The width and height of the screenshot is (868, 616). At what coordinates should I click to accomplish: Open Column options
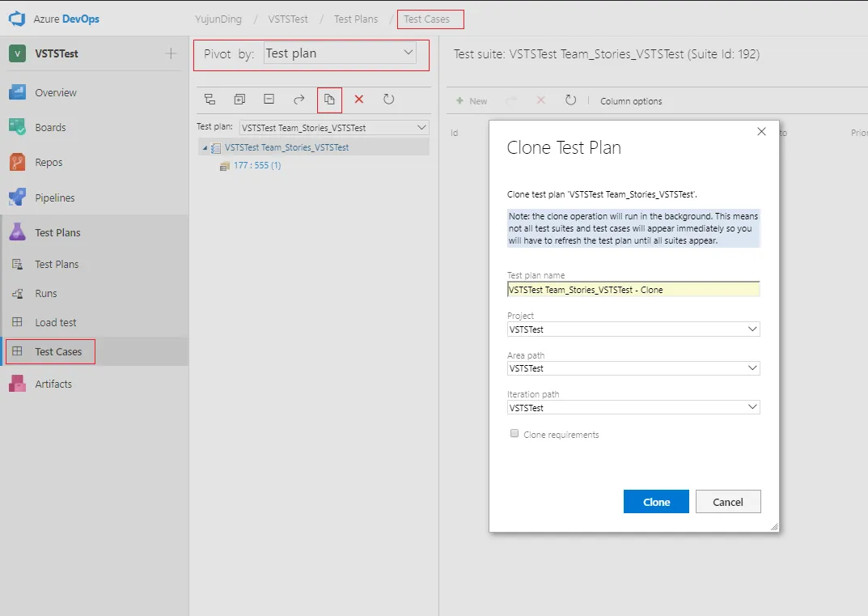(x=631, y=101)
